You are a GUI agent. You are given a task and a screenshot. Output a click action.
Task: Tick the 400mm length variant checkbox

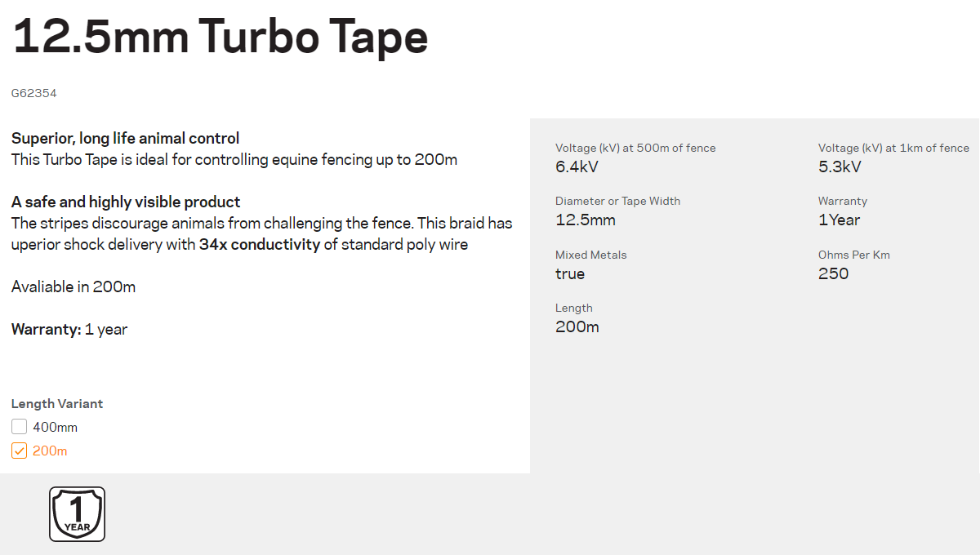coord(20,427)
